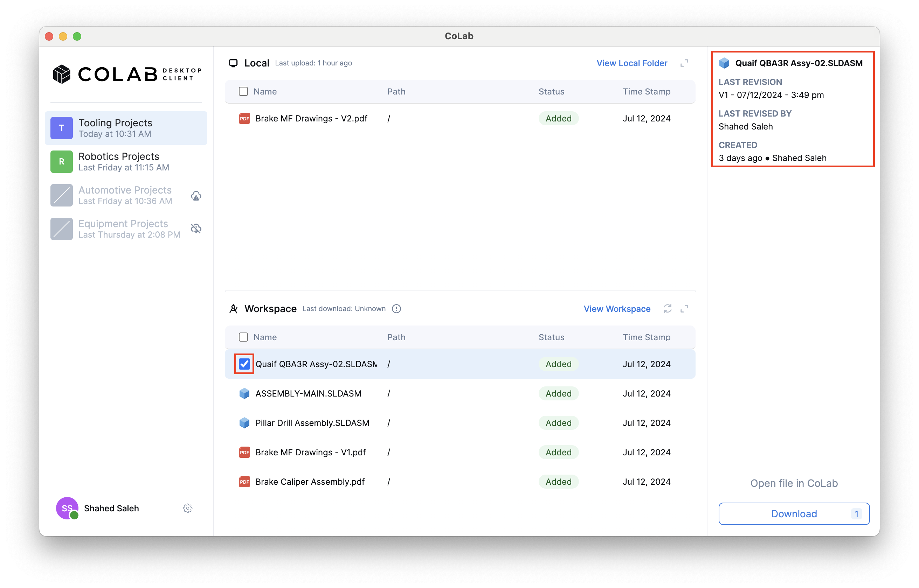Click Path column header in Workspace table
This screenshot has height=588, width=919.
(396, 337)
